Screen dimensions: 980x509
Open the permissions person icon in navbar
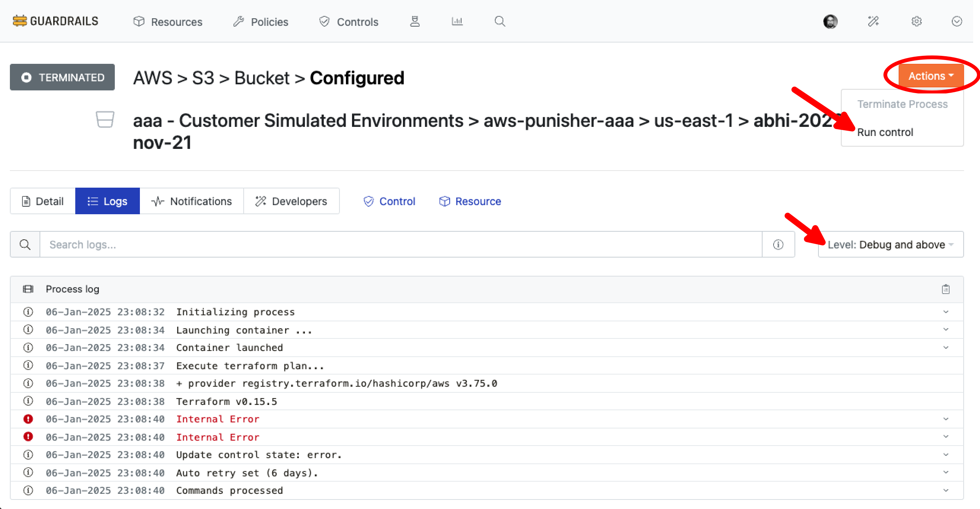(415, 21)
